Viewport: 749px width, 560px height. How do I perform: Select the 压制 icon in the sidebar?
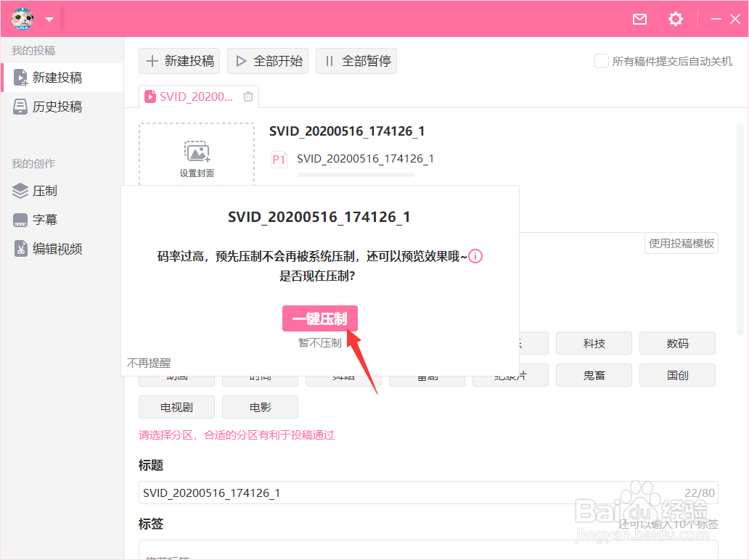point(21,191)
